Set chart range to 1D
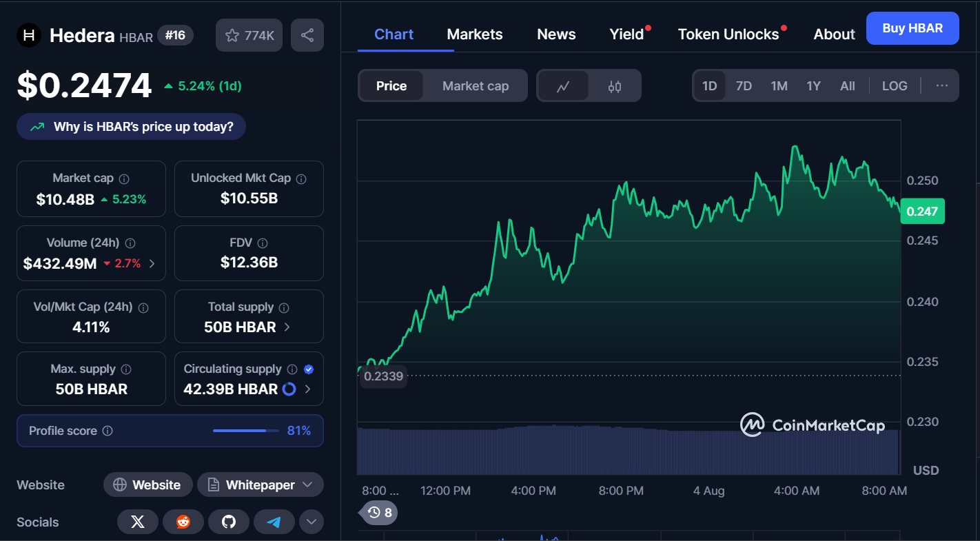Image resolution: width=980 pixels, height=541 pixels. pos(710,86)
